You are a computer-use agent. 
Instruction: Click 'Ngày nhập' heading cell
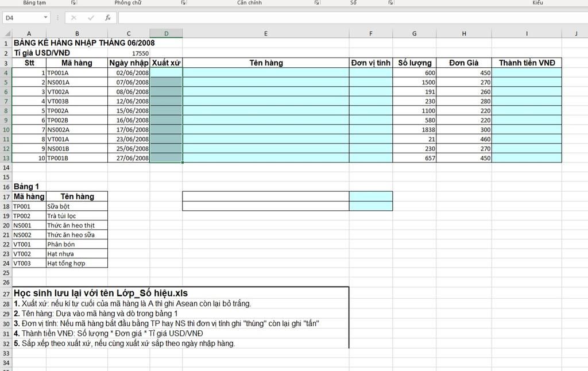[x=129, y=63]
